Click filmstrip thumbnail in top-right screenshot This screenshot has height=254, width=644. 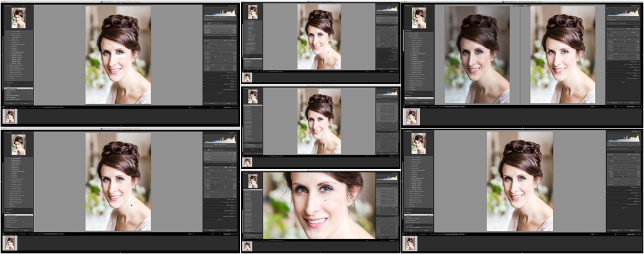point(411,116)
